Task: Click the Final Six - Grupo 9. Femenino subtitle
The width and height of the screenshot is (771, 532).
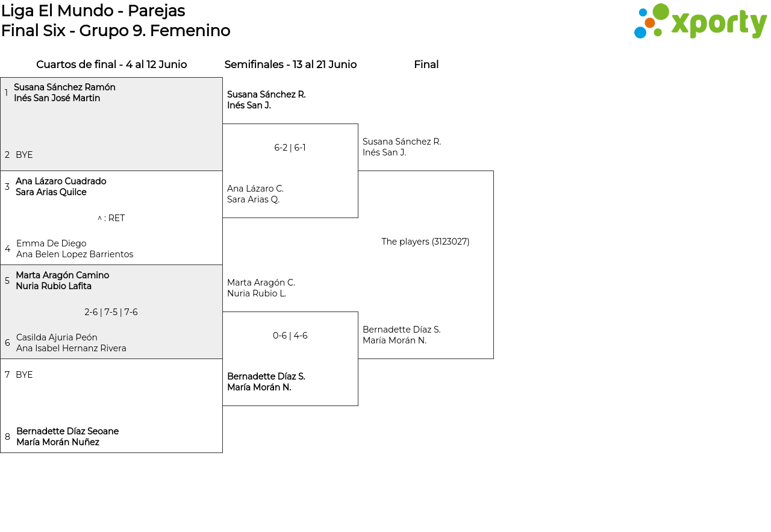Action: coord(116,31)
